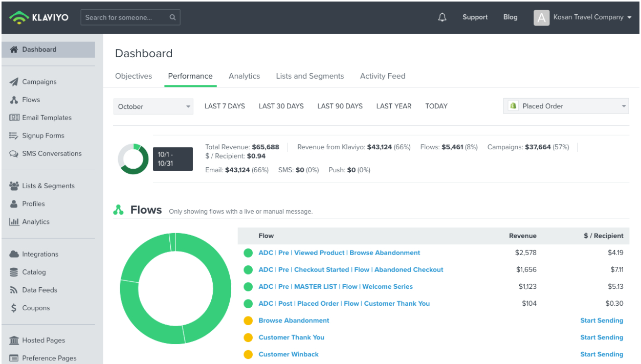Screen dimensions: 641x364
Task: Click the Data Feeds RSS icon
Action: pos(14,290)
